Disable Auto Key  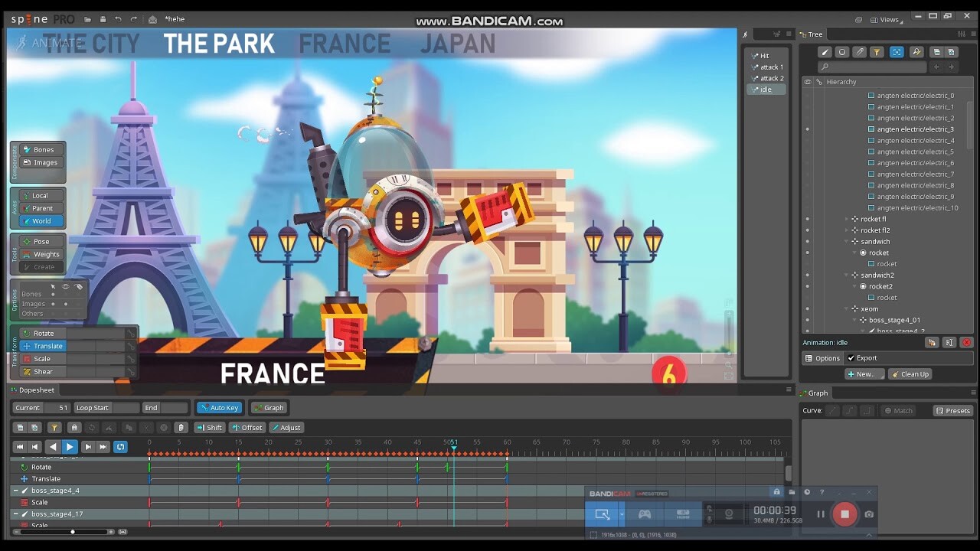(x=219, y=407)
